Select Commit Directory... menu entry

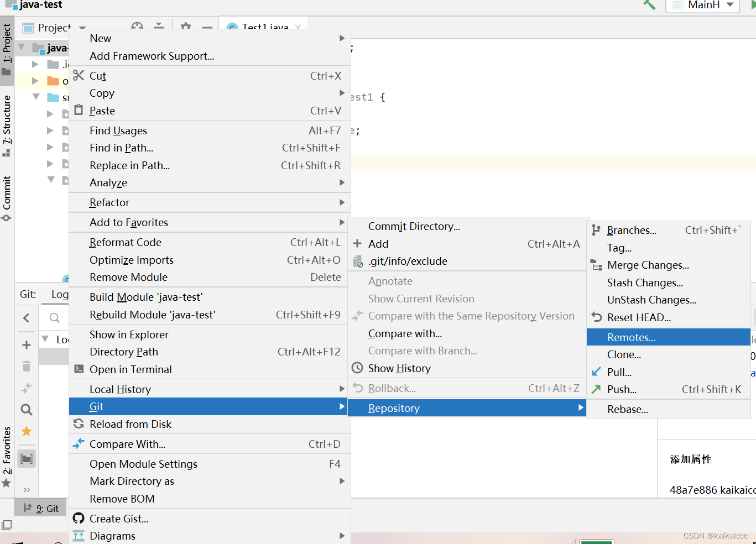coord(467,226)
